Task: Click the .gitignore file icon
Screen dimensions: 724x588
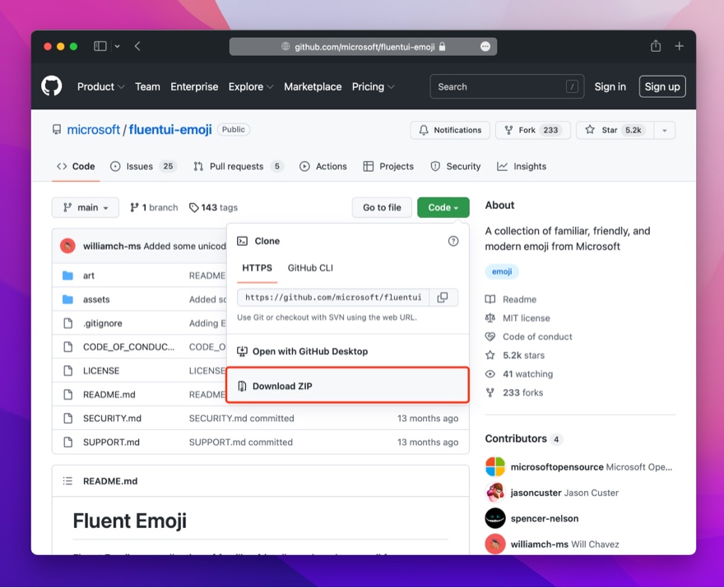Action: click(x=67, y=323)
